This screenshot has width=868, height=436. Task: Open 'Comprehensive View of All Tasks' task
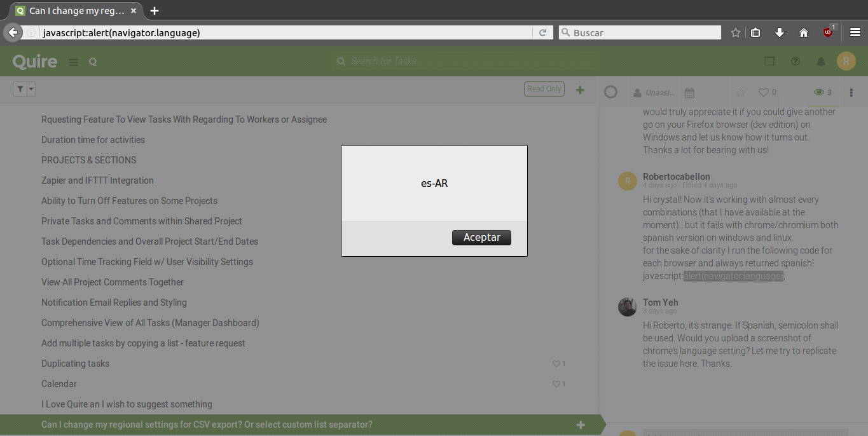(x=150, y=323)
